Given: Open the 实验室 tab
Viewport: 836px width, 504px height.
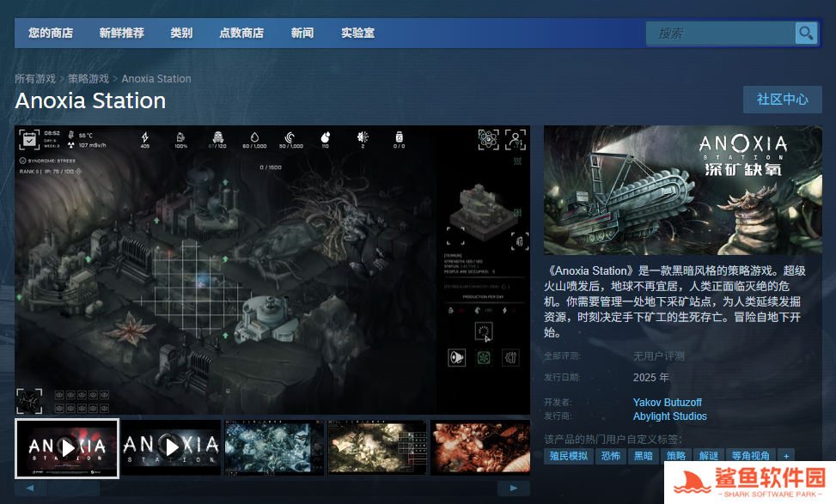Looking at the screenshot, I should coord(357,33).
